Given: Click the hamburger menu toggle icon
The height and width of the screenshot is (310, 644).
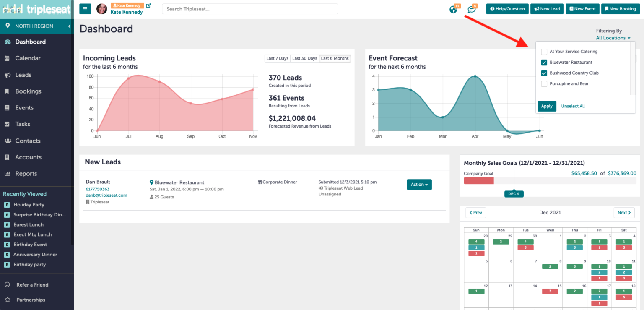Looking at the screenshot, I should coord(85,9).
